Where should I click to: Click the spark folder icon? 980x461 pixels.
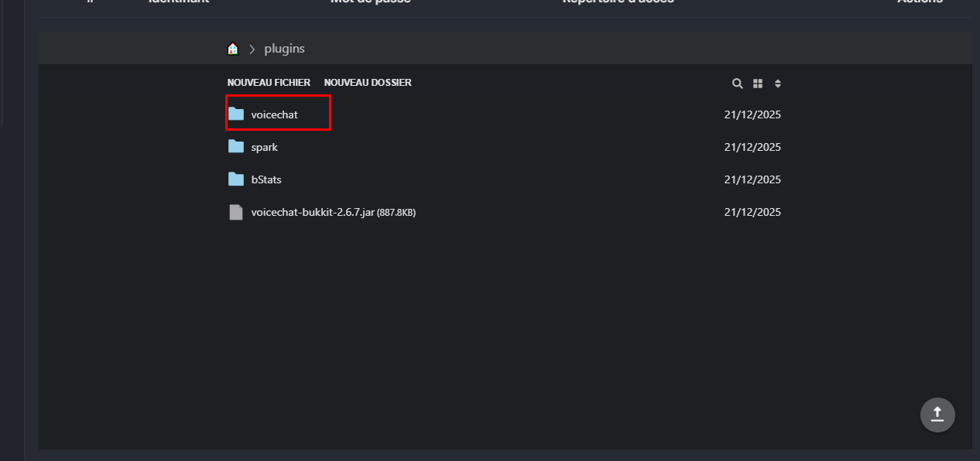(236, 147)
